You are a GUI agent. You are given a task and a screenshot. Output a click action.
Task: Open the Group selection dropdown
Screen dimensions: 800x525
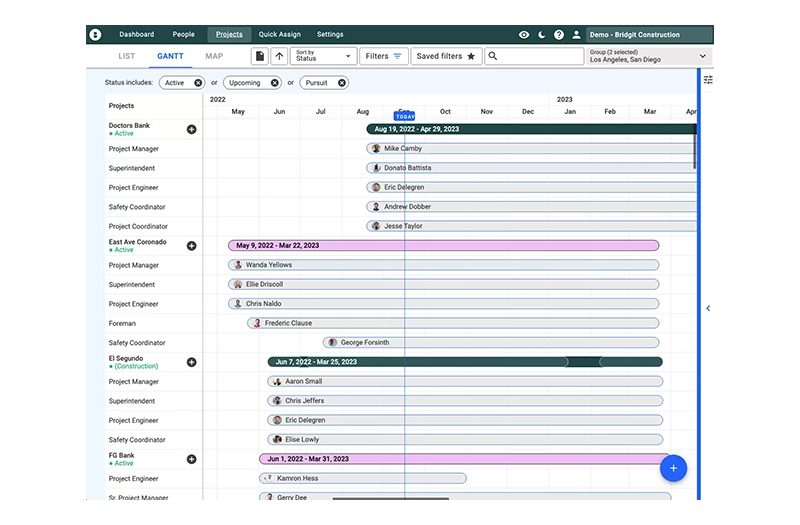click(x=649, y=56)
